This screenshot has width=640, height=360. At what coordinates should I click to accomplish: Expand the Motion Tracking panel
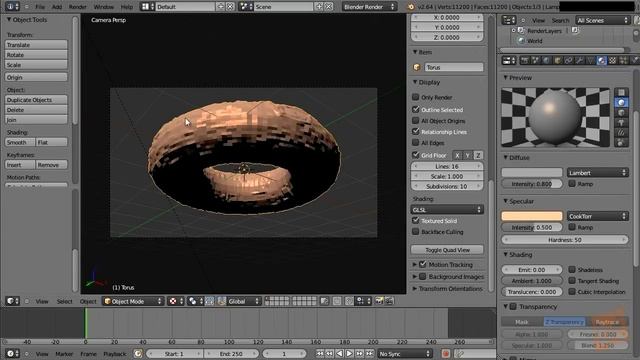pyautogui.click(x=414, y=264)
